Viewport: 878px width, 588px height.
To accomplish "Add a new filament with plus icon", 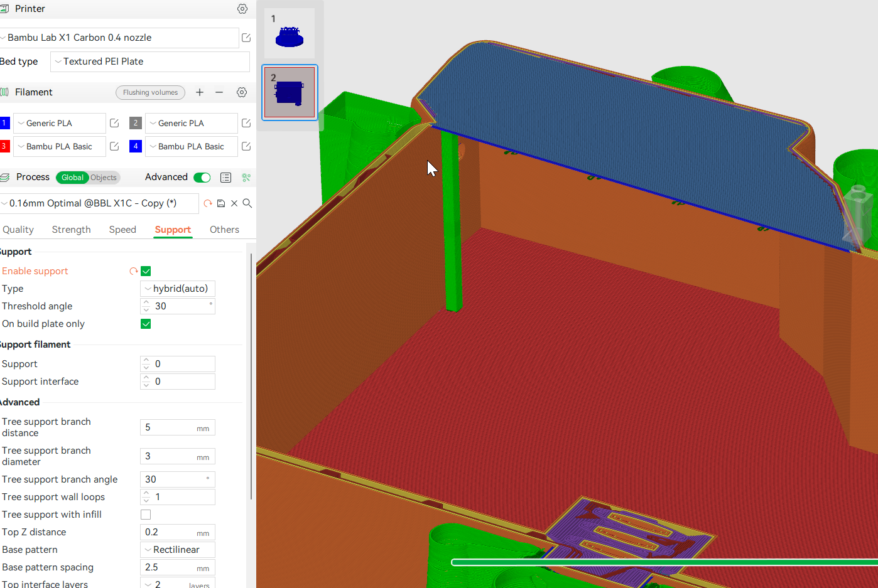I will point(200,92).
